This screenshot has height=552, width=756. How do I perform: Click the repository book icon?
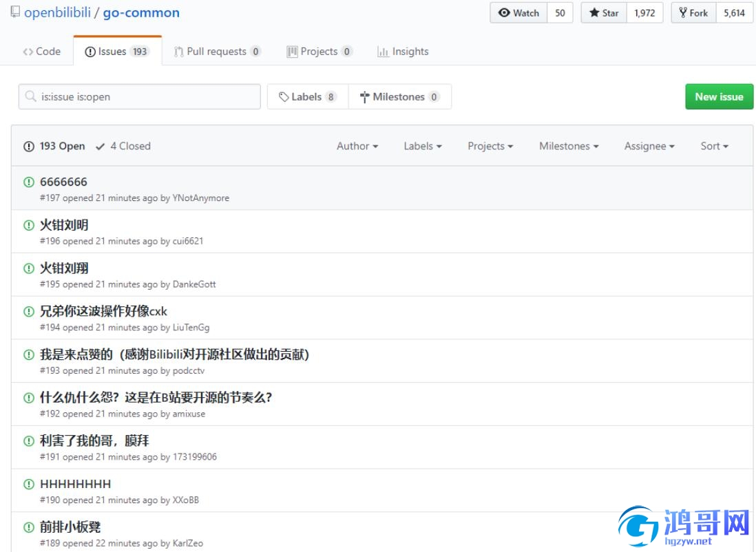click(15, 12)
